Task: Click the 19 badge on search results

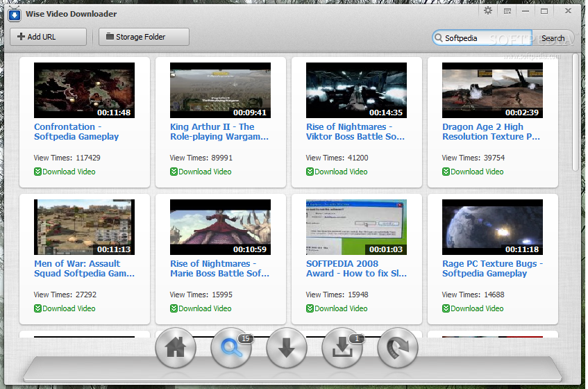Action: click(246, 339)
